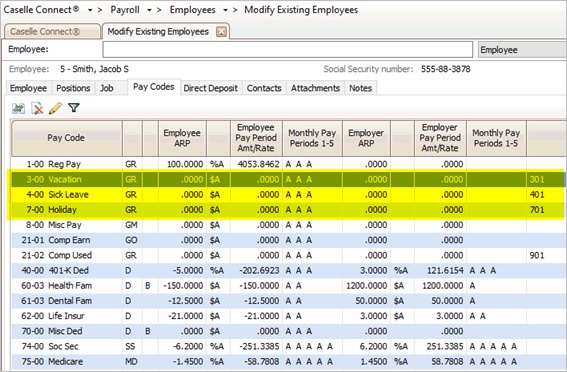
Task: Click the Payroll breadcrumb link
Action: 125,10
